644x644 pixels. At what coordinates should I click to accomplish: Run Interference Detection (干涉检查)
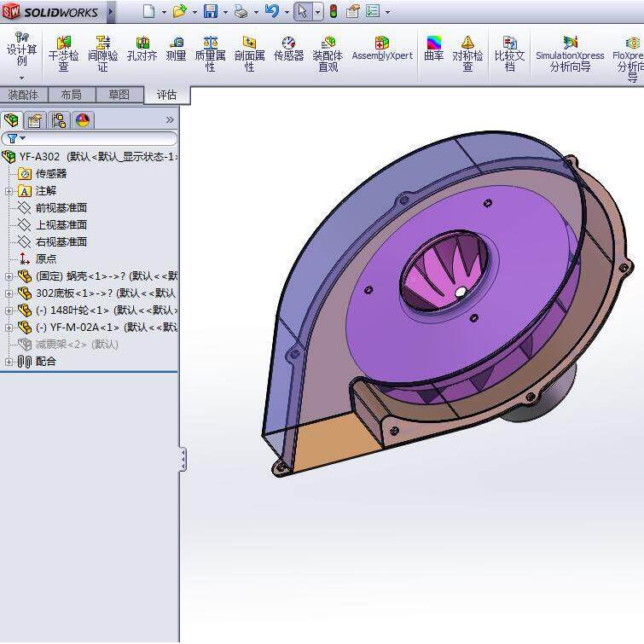(x=63, y=55)
